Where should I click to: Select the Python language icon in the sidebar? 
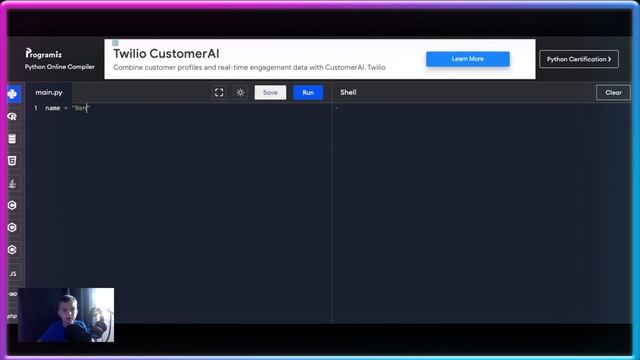pyautogui.click(x=12, y=94)
